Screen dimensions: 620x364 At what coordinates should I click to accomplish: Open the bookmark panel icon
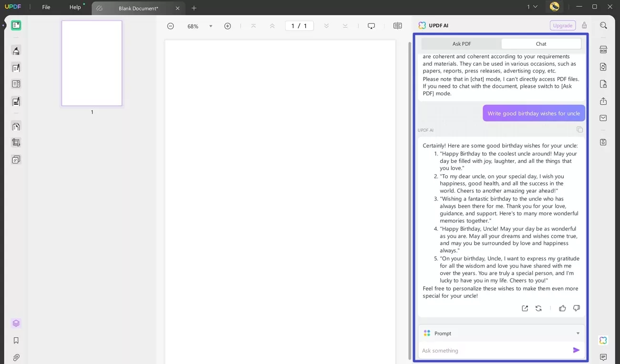(x=16, y=341)
